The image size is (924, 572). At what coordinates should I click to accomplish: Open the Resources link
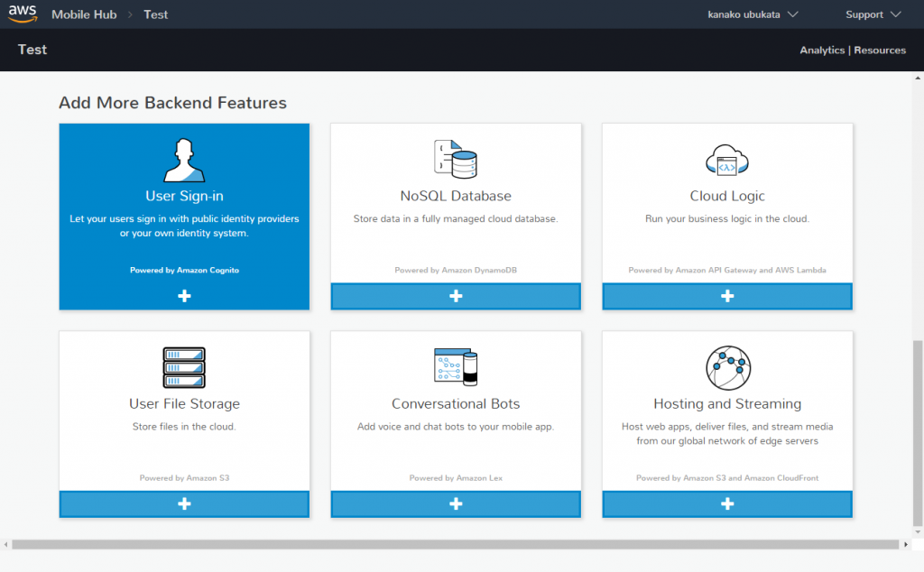pyautogui.click(x=879, y=50)
